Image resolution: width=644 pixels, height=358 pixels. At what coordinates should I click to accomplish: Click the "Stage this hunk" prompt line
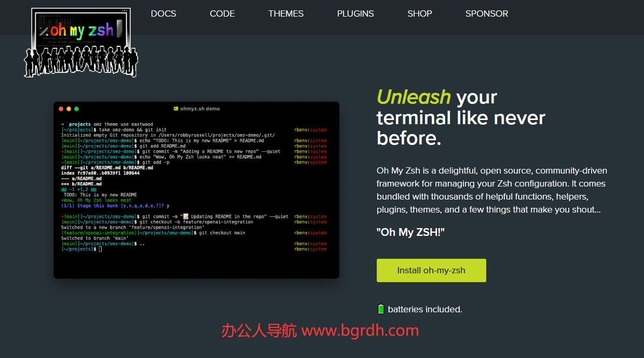click(x=115, y=206)
